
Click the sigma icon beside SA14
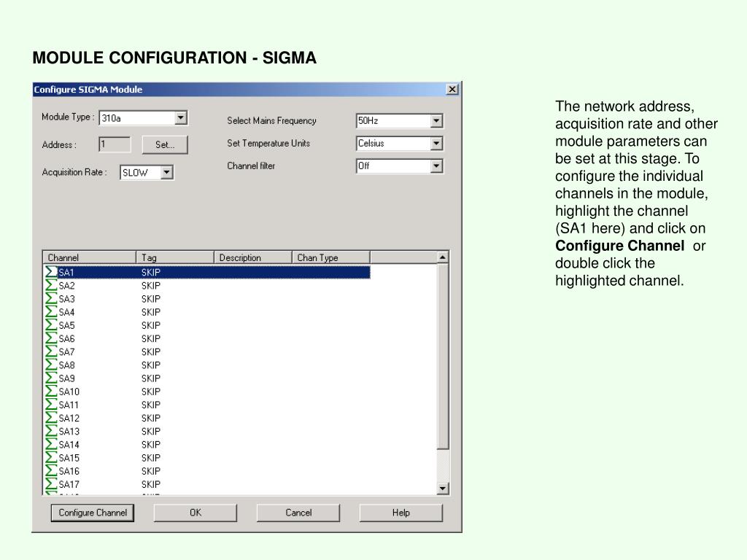pos(51,444)
